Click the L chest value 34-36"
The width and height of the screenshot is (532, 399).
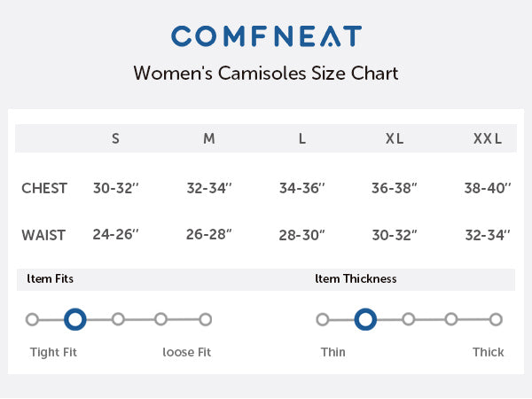tap(302, 188)
